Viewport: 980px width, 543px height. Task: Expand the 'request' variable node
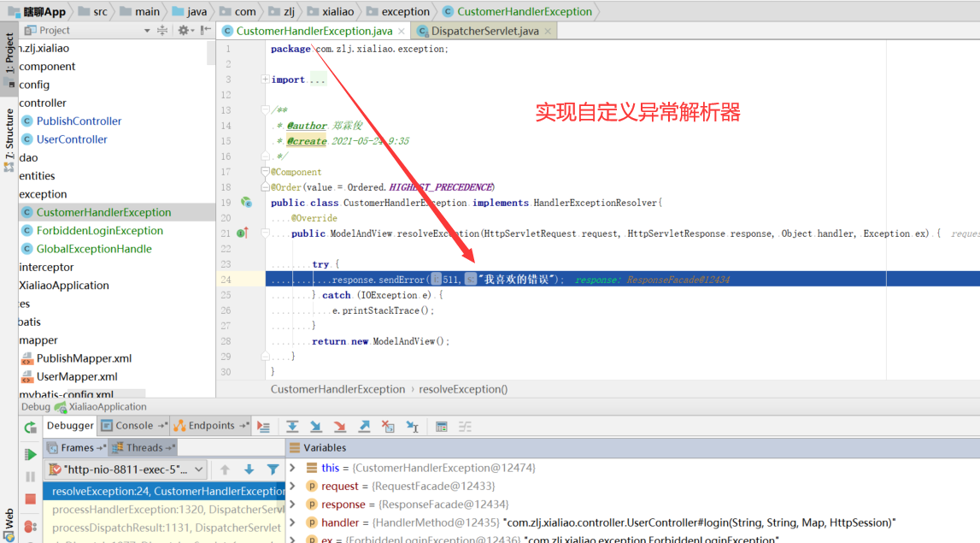(292, 486)
